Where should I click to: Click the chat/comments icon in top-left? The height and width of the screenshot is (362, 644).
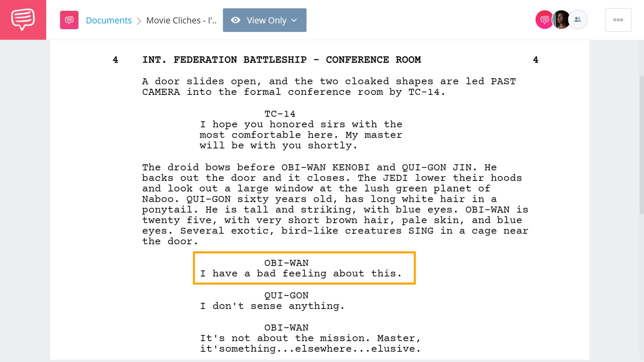pyautogui.click(x=23, y=19)
